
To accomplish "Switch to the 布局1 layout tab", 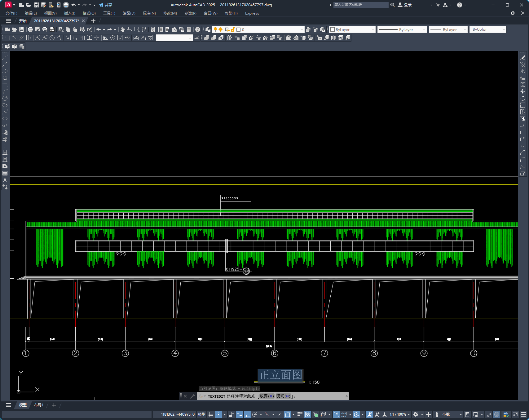I will [x=39, y=405].
